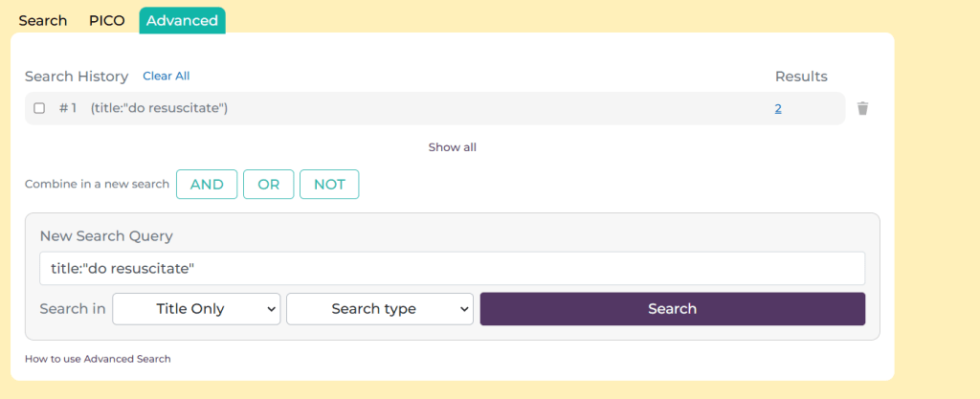Expand the Search type dropdown
Viewport: 980px width, 399px height.
pos(380,309)
